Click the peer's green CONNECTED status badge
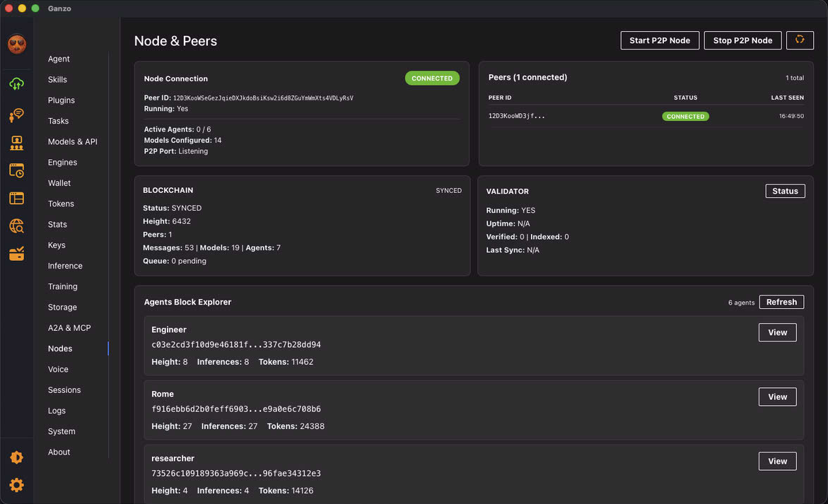The width and height of the screenshot is (828, 504). (685, 116)
